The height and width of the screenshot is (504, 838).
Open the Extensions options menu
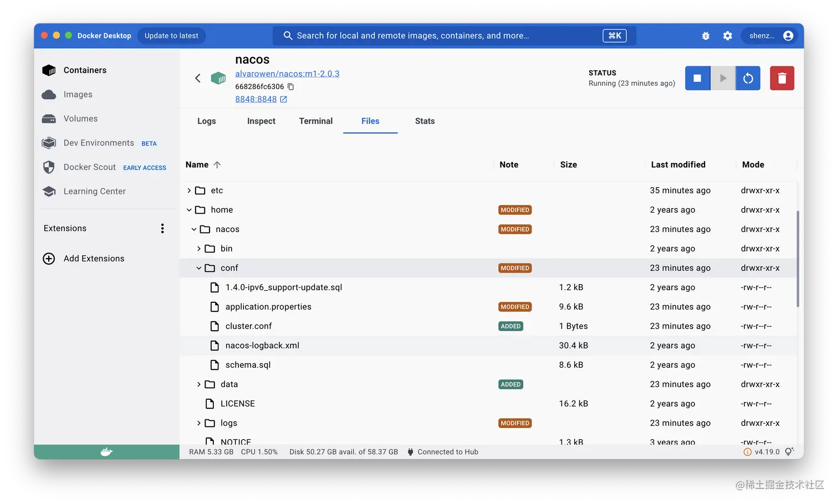tap(162, 228)
